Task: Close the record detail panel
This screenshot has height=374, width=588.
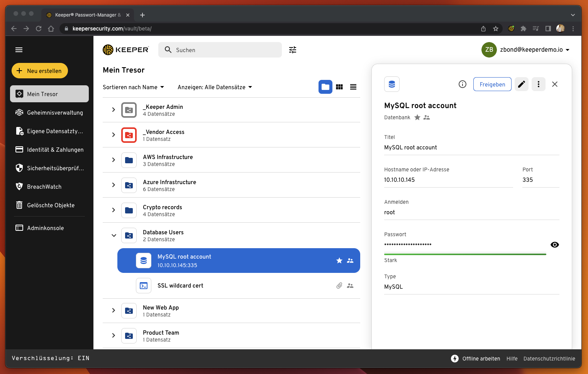Action: point(555,84)
